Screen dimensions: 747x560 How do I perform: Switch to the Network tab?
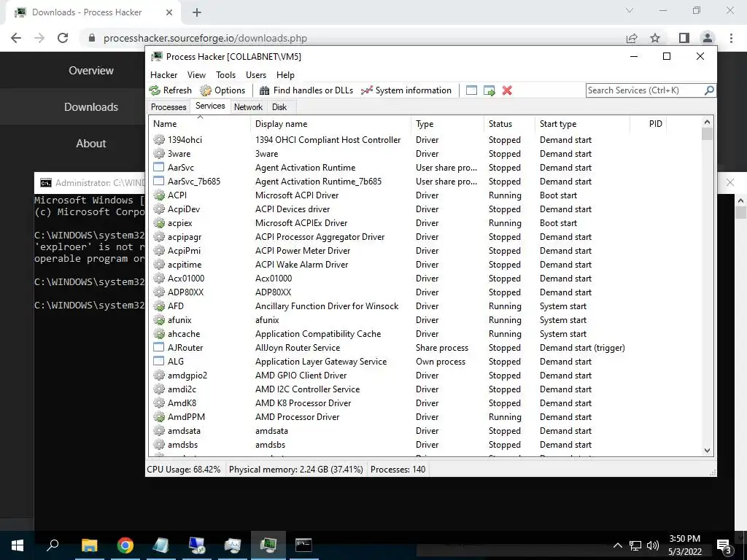click(x=248, y=107)
